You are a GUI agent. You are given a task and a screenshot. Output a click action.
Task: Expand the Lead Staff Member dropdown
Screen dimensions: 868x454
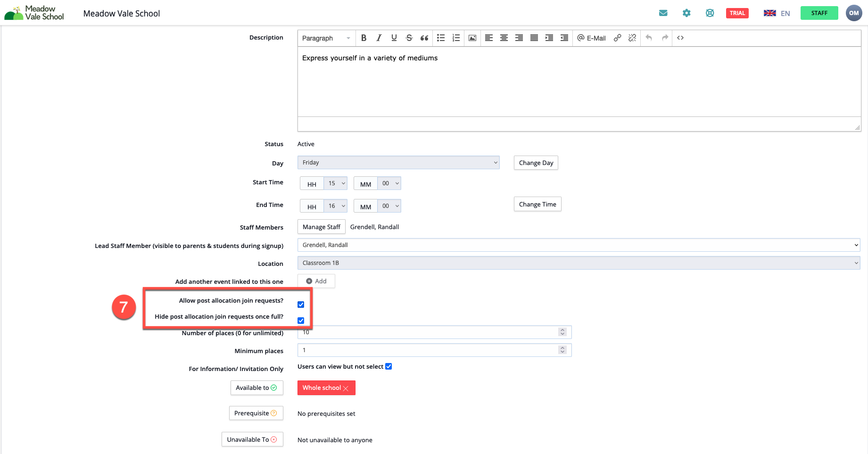coord(578,245)
